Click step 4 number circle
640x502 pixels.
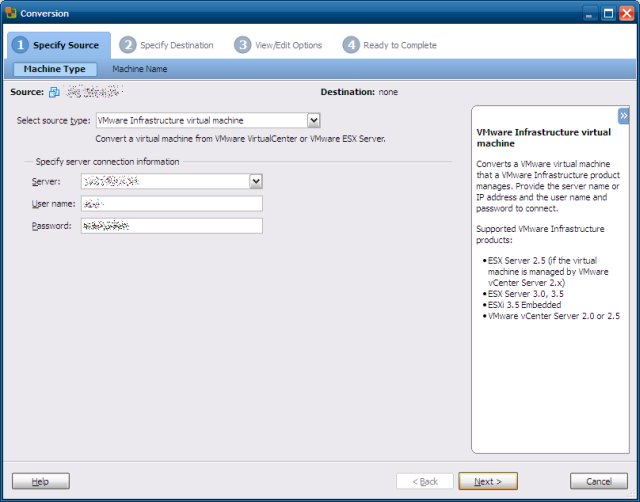click(351, 45)
